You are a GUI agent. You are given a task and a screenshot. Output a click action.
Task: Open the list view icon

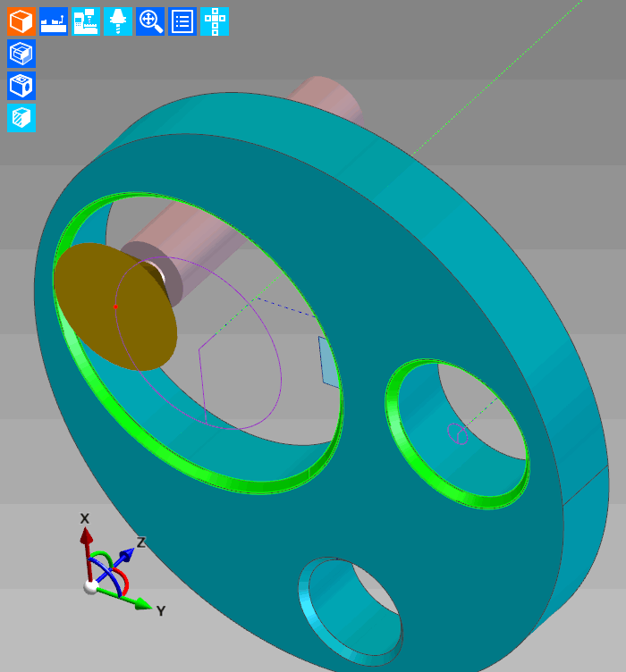pyautogui.click(x=182, y=21)
